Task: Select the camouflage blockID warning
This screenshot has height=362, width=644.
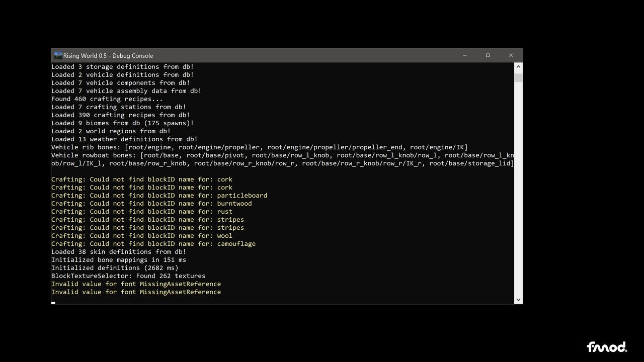Action: coord(153,244)
